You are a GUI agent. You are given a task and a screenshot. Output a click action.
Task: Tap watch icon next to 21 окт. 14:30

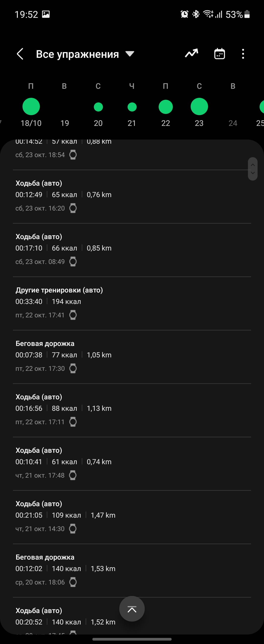[x=73, y=529]
